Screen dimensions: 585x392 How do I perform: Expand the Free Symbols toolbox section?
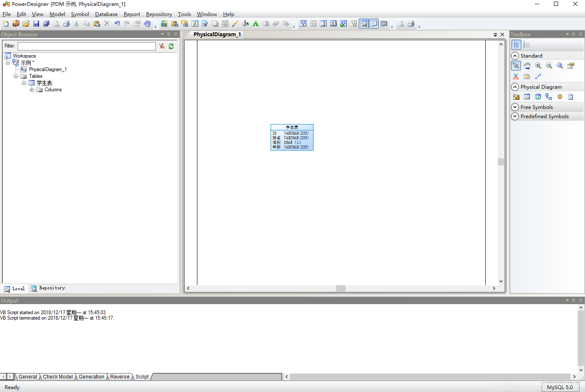515,107
